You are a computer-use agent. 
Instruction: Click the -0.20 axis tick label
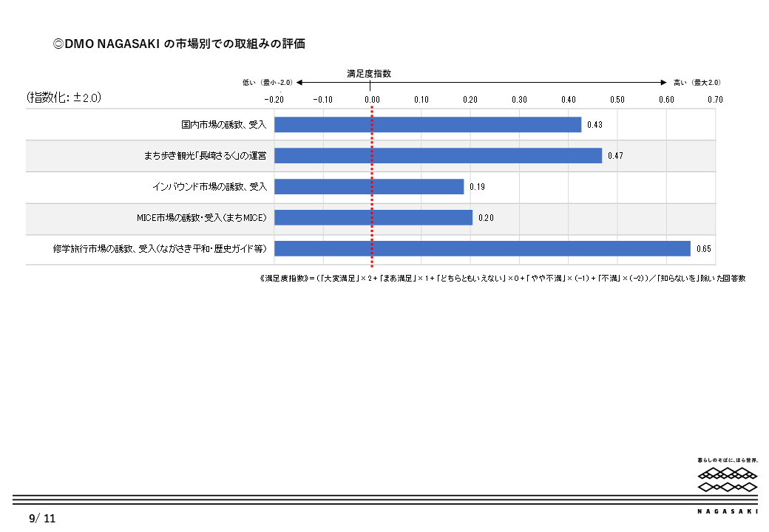coord(274,100)
